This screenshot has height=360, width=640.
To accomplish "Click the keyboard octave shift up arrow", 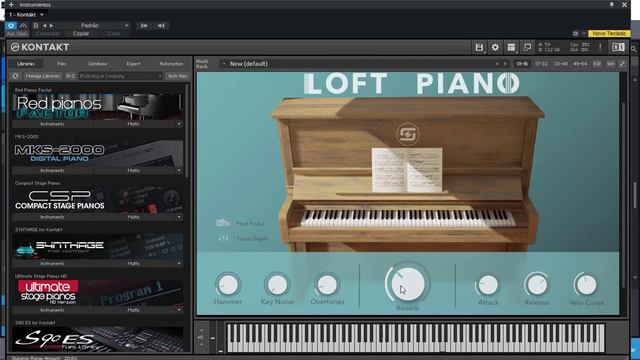I will click(x=202, y=330).
